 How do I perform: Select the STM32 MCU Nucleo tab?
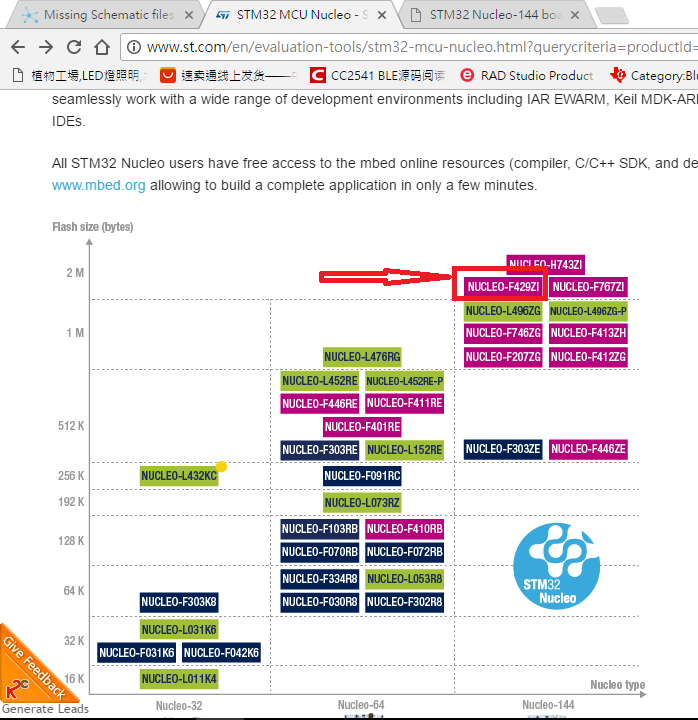pos(302,15)
